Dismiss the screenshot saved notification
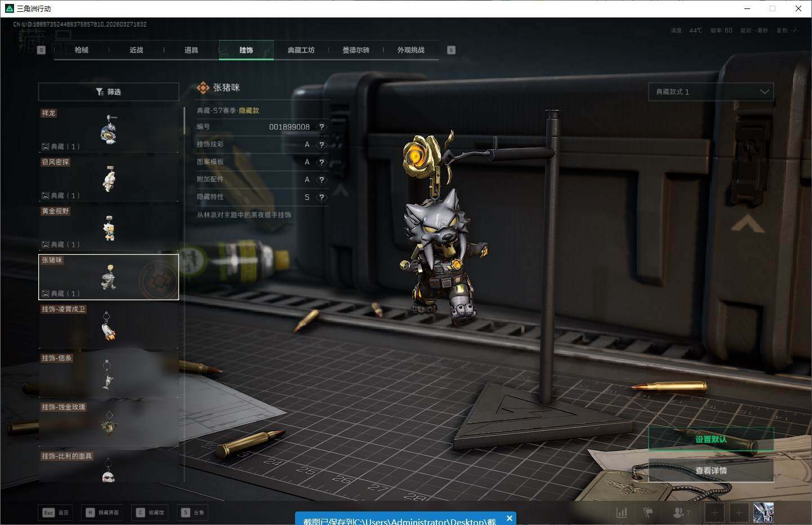Screen dimensions: 812x525 (509, 518)
